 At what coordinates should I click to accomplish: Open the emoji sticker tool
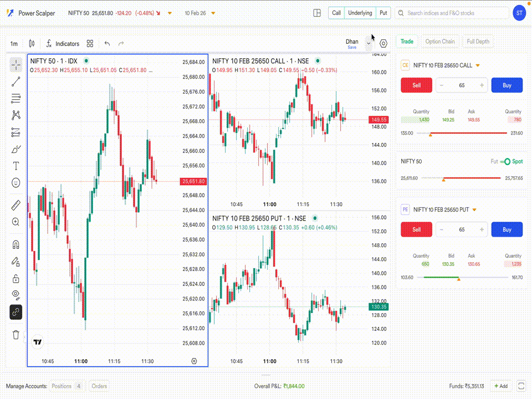(16, 182)
